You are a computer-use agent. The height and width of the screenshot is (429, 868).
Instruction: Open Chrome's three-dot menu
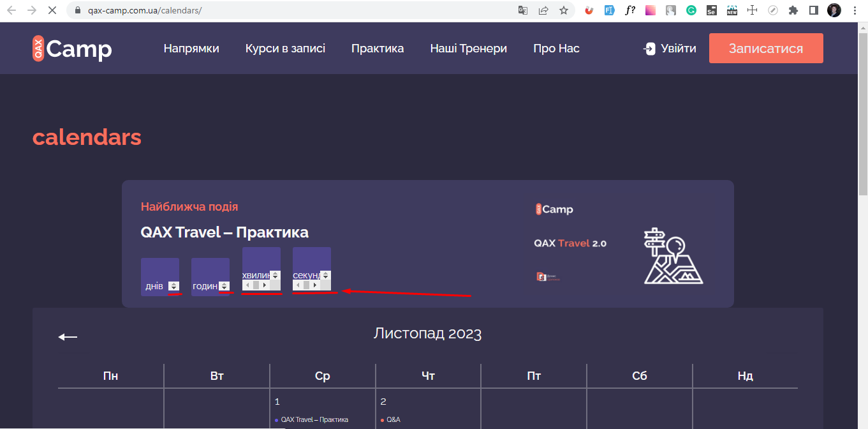(854, 10)
